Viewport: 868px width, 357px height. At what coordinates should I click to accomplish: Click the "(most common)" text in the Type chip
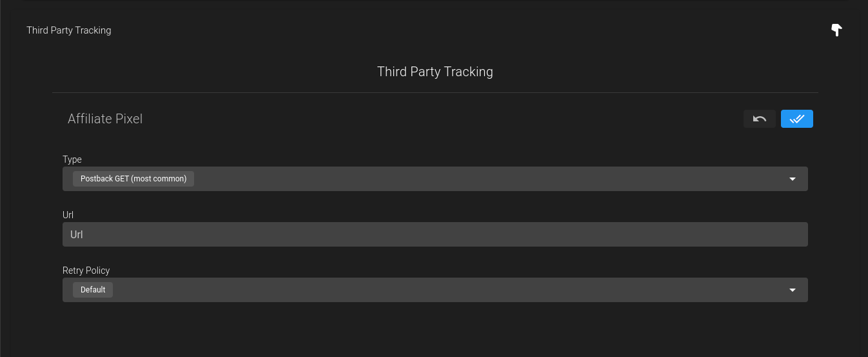pyautogui.click(x=159, y=179)
